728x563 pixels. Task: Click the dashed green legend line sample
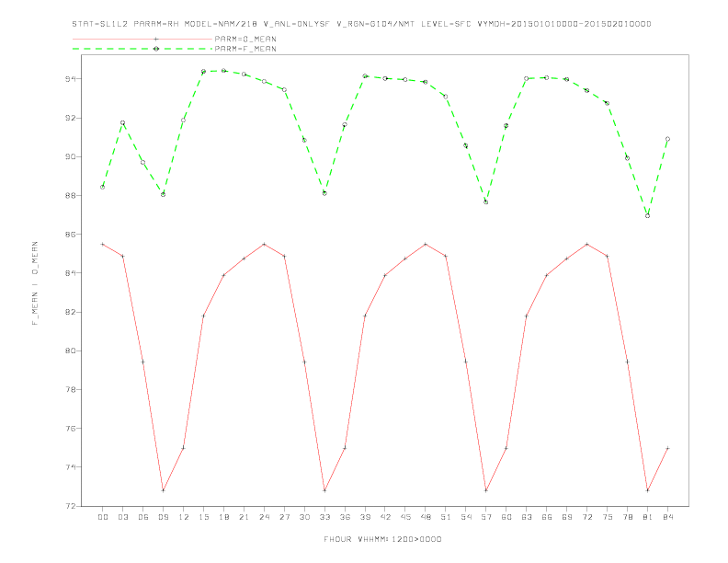coord(142,49)
